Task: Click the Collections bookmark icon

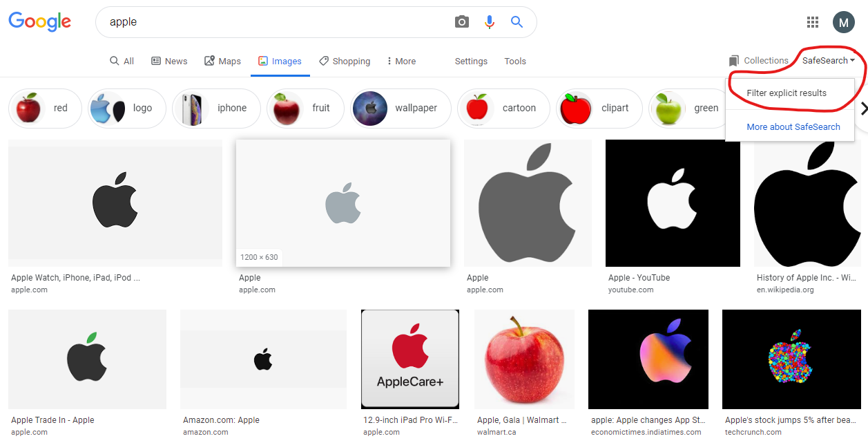Action: point(734,61)
